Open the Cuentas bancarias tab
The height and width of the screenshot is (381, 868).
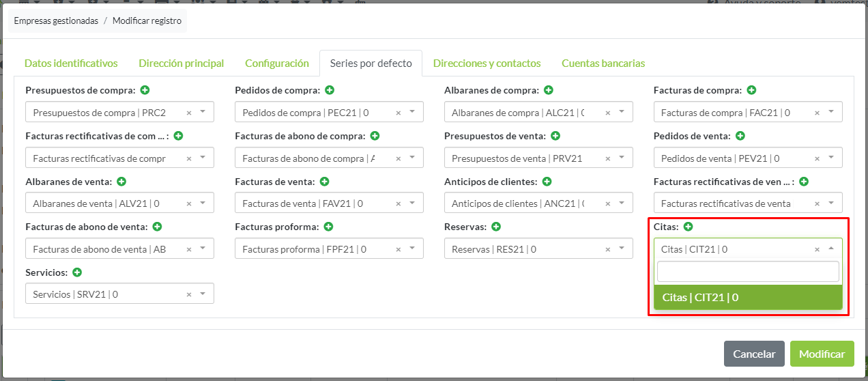(x=603, y=63)
